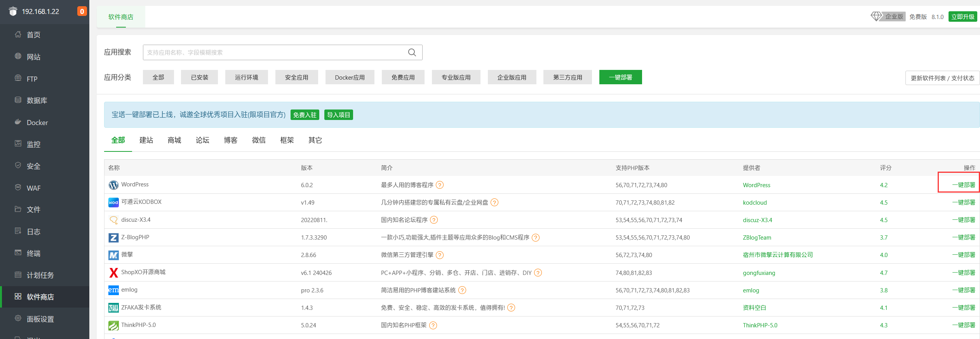The width and height of the screenshot is (980, 339).
Task: Click 更新软件列表 / 支付状态 button
Action: coord(943,78)
